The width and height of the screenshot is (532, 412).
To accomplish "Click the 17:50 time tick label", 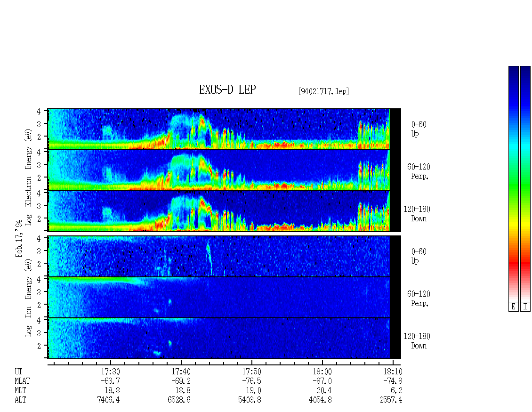I will (251, 372).
